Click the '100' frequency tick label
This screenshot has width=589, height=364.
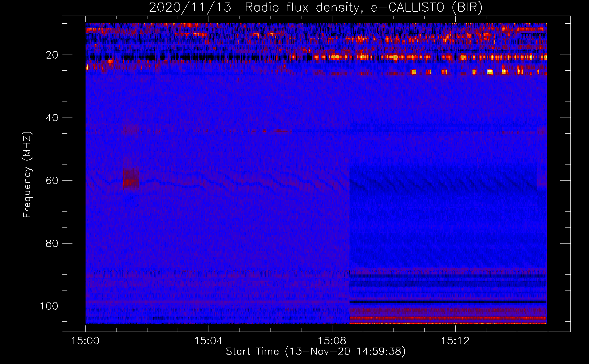[49, 306]
